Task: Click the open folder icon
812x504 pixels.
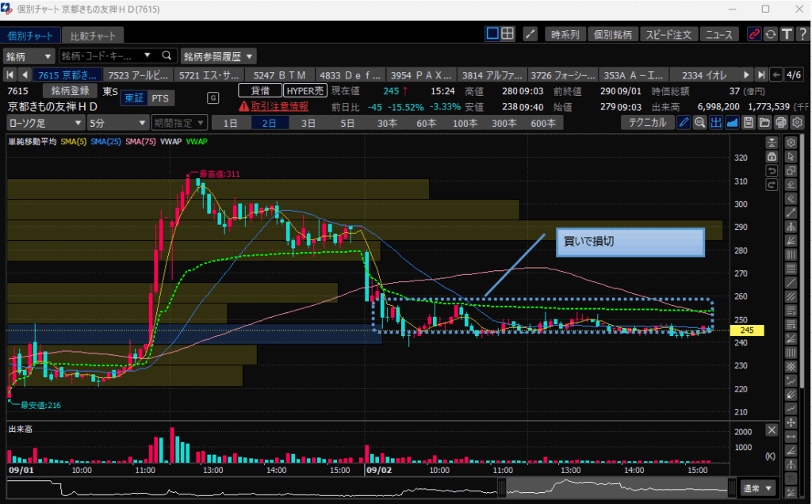Action: pyautogui.click(x=764, y=123)
